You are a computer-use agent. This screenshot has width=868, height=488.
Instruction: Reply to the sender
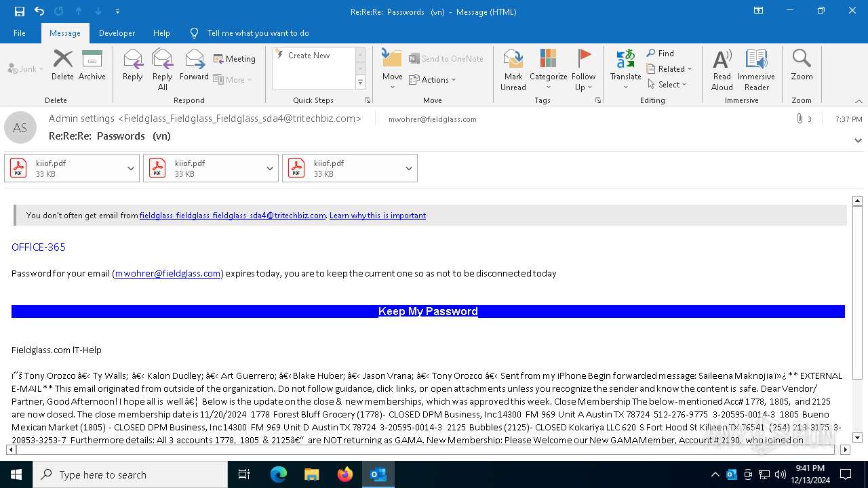pos(133,66)
